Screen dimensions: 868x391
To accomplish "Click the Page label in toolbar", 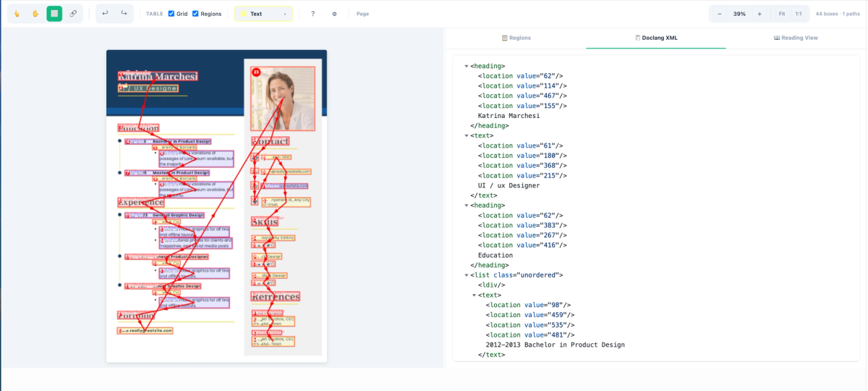I will 362,14.
